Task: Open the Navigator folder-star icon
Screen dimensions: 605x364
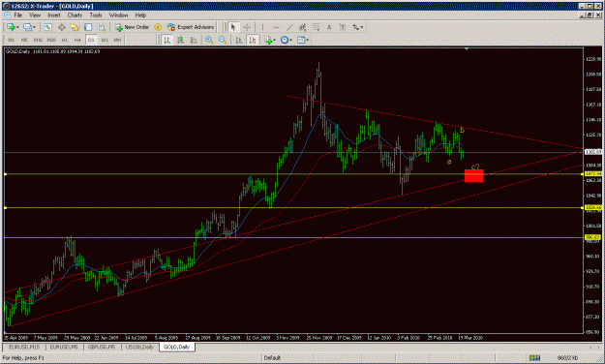Action: click(75, 27)
